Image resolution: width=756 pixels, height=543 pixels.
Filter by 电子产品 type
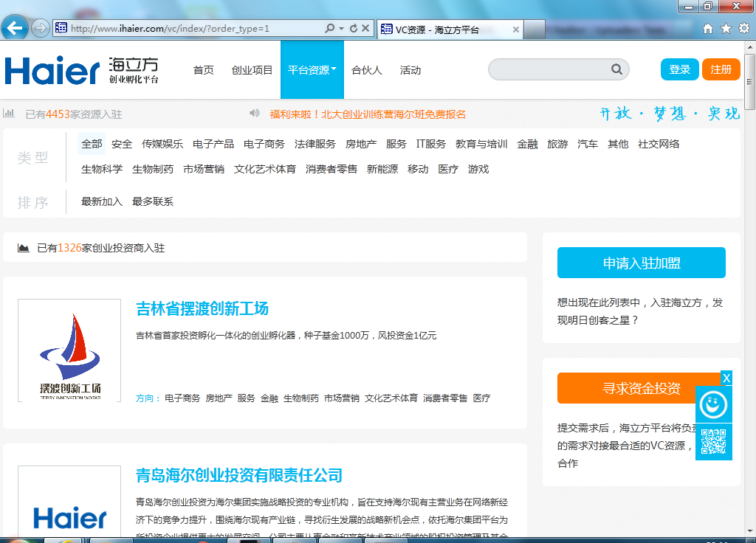click(213, 144)
